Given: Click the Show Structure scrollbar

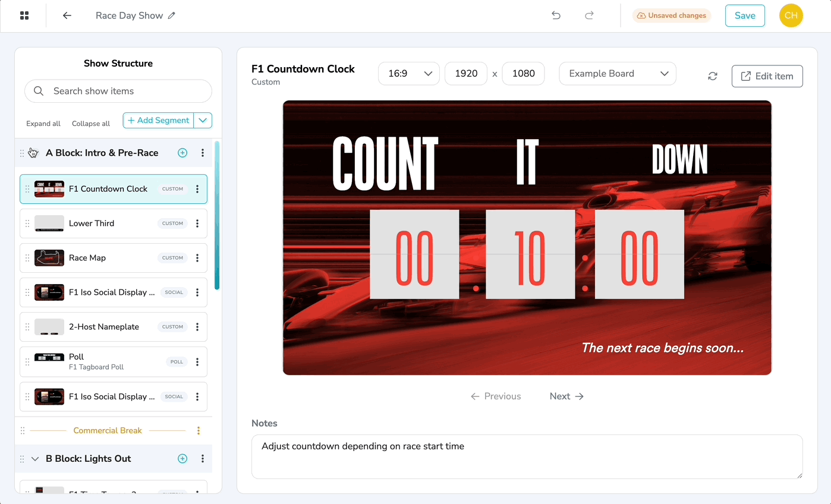Looking at the screenshot, I should coord(217,215).
